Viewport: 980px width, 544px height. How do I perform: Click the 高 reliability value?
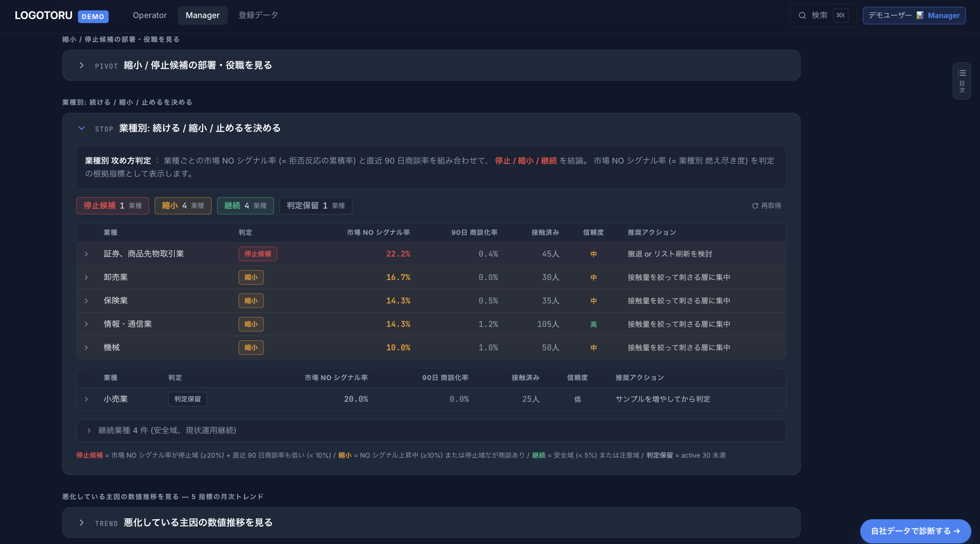[593, 325]
